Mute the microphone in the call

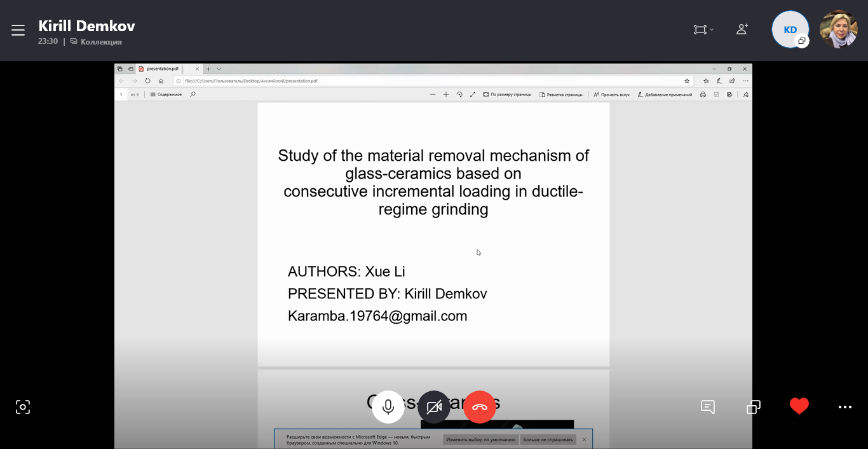(x=388, y=407)
